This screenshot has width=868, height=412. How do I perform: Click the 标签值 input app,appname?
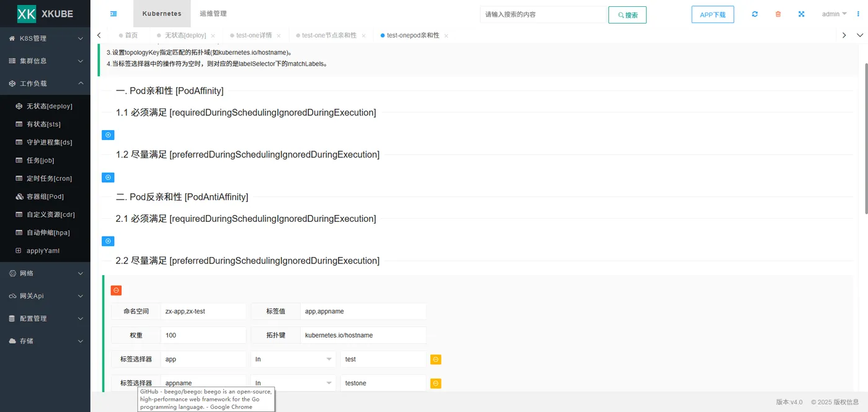pos(363,311)
